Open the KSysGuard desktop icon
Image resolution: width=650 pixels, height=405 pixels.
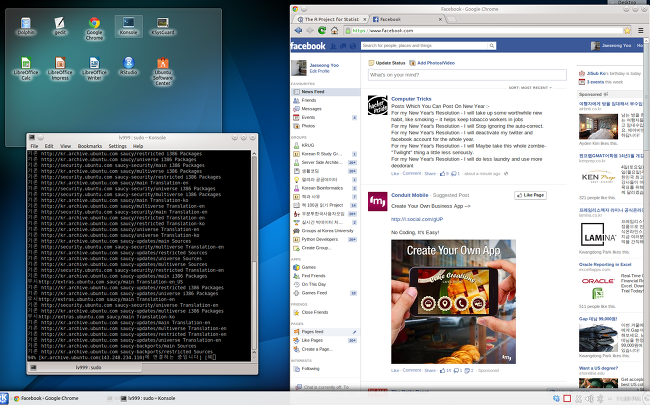162,26
